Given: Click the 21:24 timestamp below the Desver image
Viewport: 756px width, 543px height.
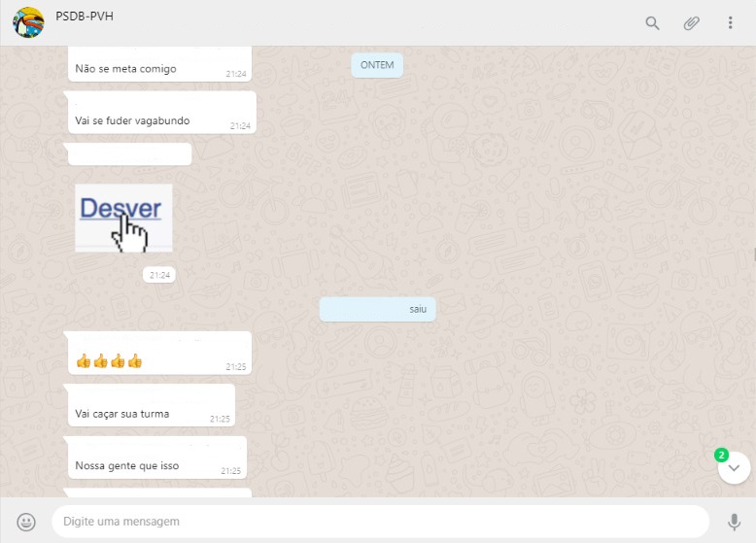Looking at the screenshot, I should (159, 275).
